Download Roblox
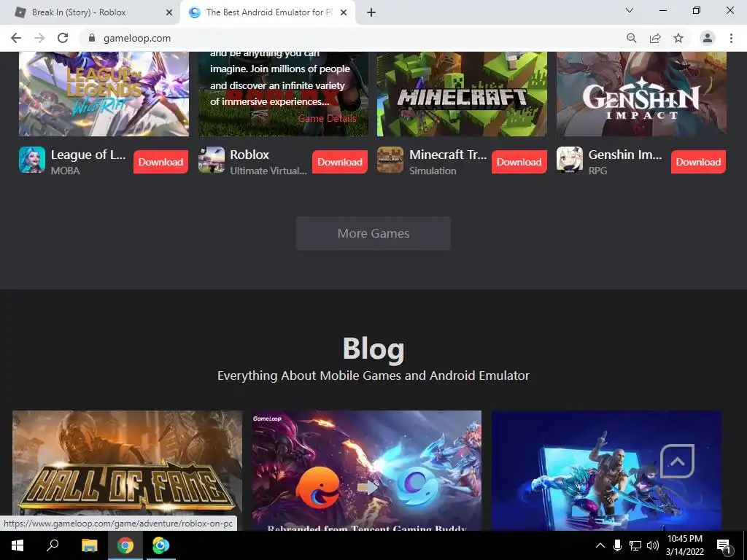The width and height of the screenshot is (747, 560). pyautogui.click(x=340, y=162)
